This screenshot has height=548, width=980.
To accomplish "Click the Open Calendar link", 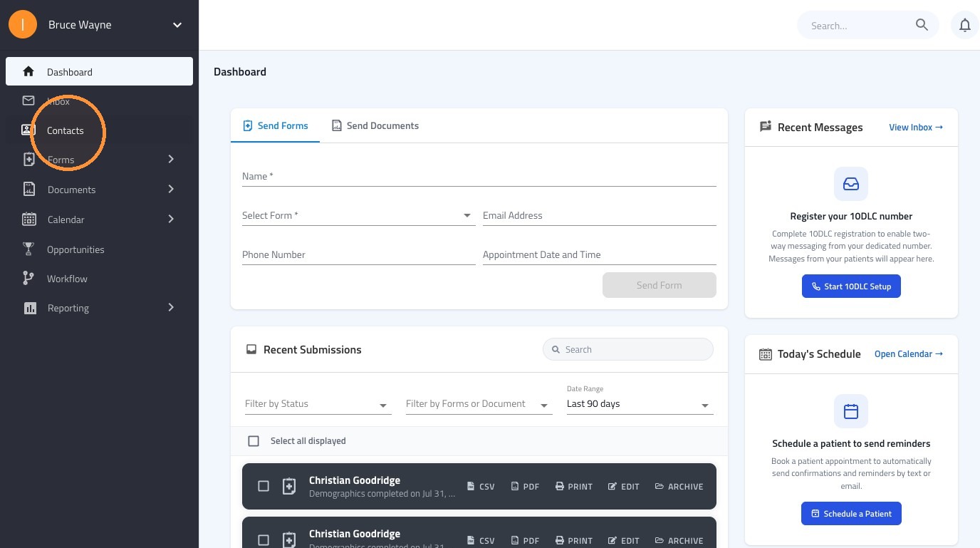I will tap(909, 354).
